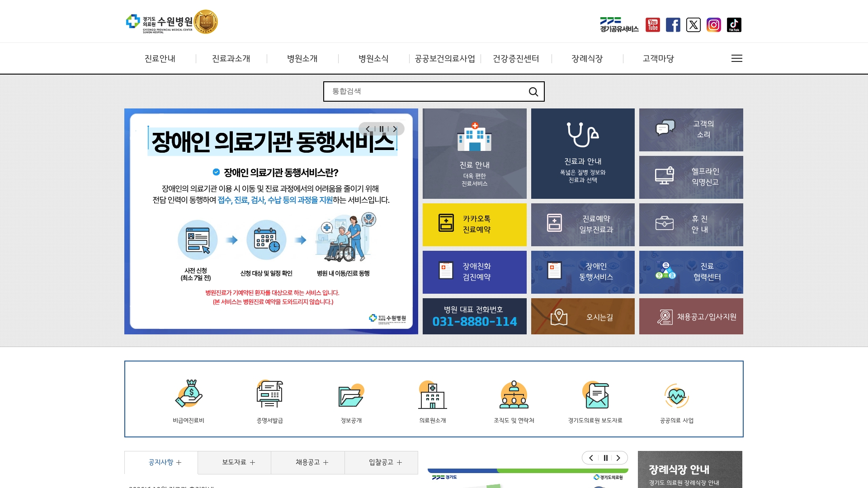The width and height of the screenshot is (868, 488).
Task: Select the 공지사항 tab
Action: pos(161,462)
